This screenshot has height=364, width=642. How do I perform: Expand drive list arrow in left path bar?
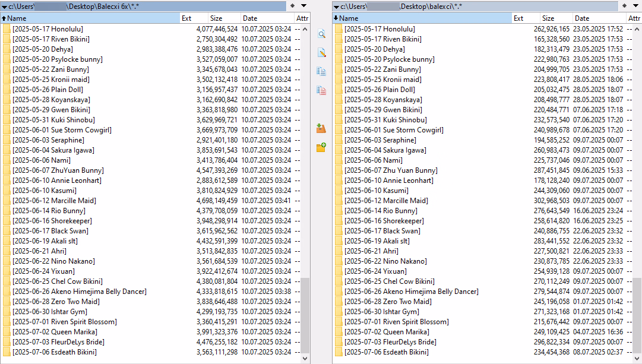(x=4, y=7)
